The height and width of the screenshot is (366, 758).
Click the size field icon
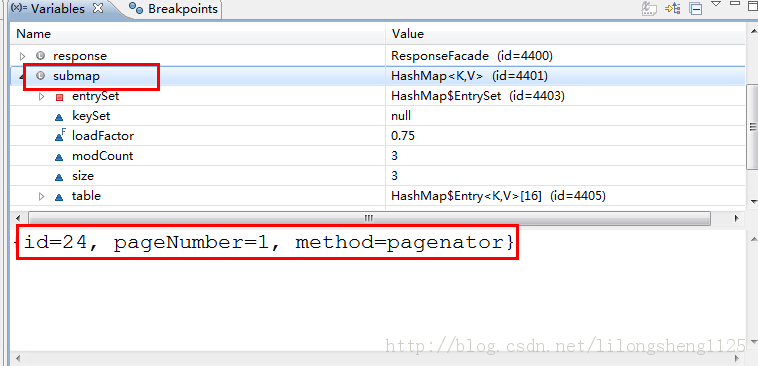[x=59, y=176]
